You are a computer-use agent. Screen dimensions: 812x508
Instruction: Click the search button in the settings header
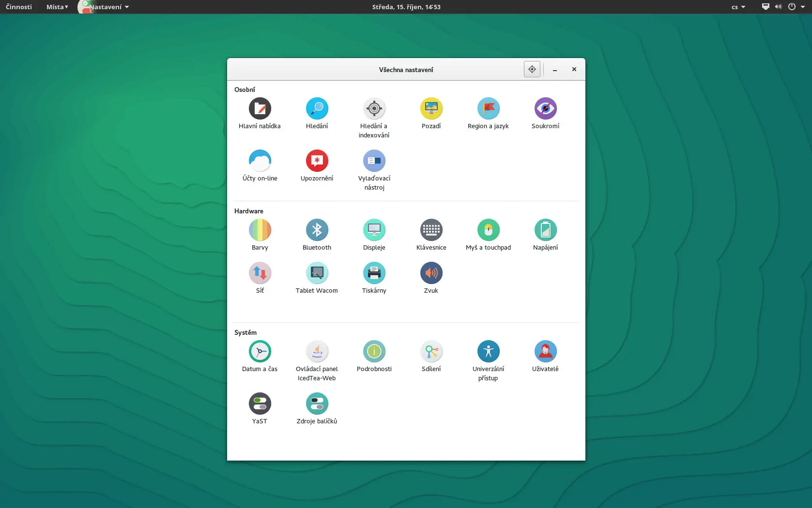[x=532, y=69]
